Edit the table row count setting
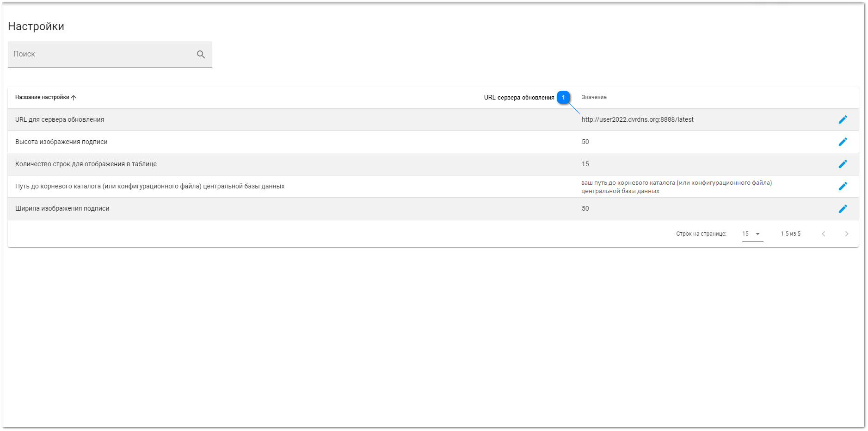868x431 pixels. point(843,164)
